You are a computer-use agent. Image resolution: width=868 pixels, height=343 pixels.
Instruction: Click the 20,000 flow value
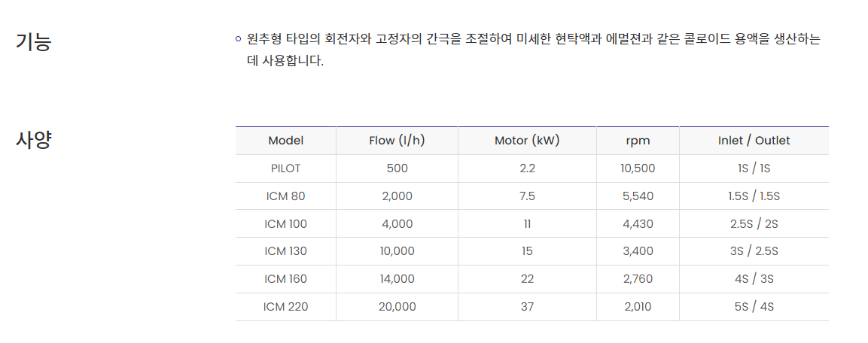(397, 306)
